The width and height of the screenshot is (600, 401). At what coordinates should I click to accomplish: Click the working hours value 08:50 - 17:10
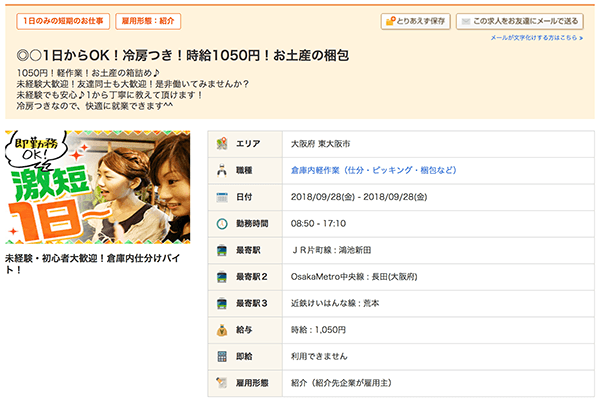[318, 223]
